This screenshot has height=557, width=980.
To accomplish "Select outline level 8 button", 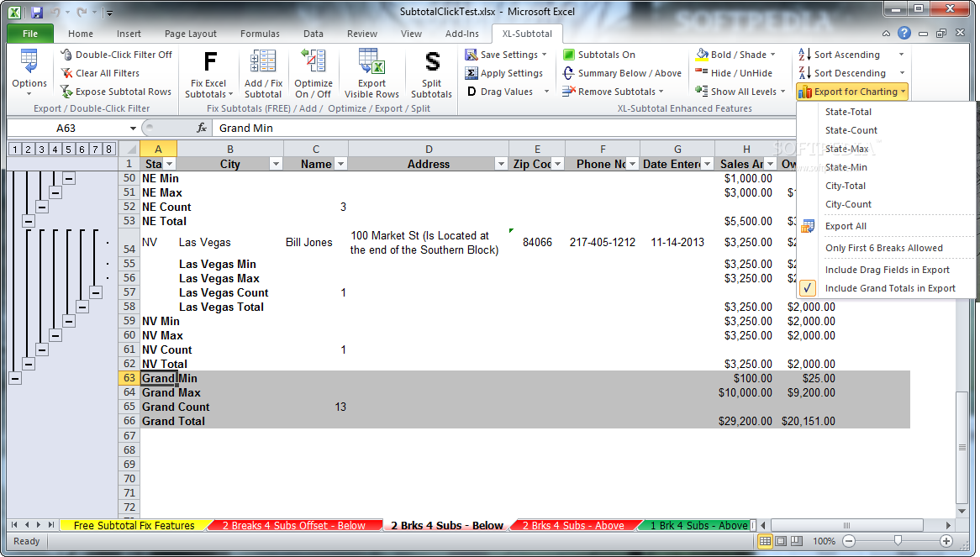I will point(108,149).
